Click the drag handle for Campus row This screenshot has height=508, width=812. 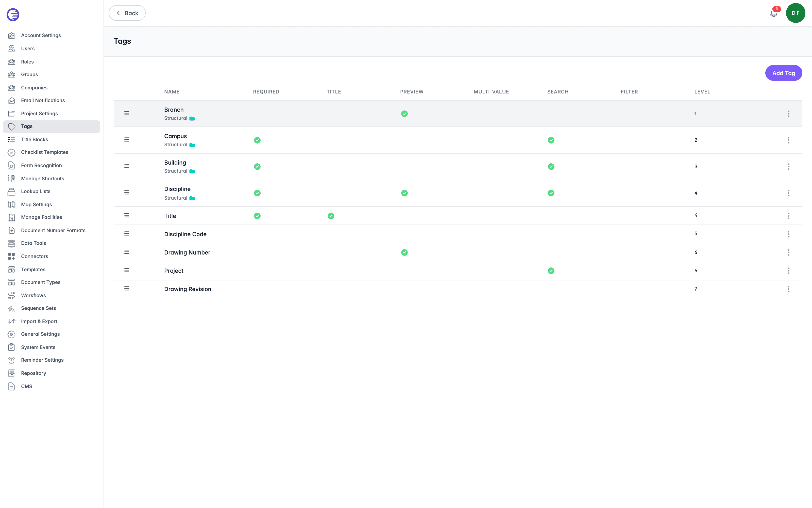pos(127,139)
